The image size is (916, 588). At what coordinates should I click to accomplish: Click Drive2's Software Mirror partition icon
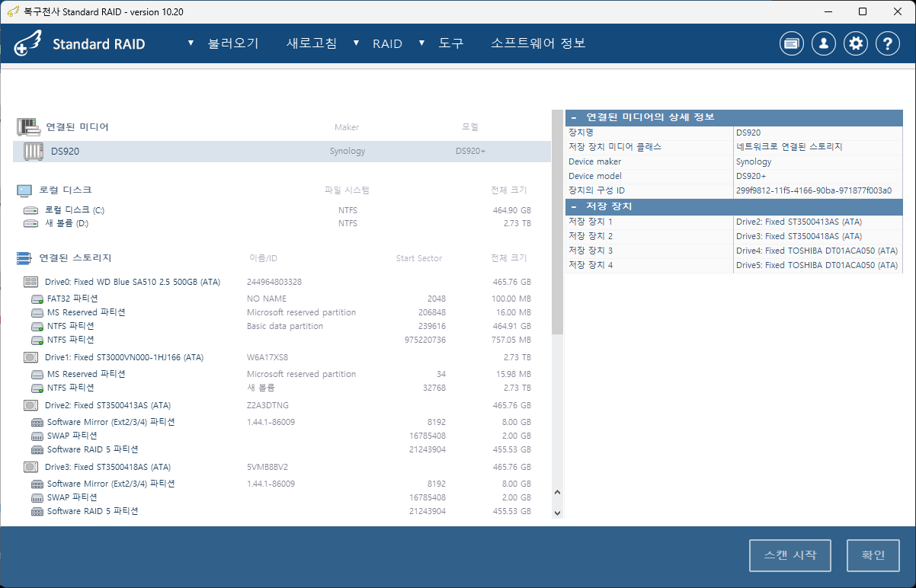37,422
